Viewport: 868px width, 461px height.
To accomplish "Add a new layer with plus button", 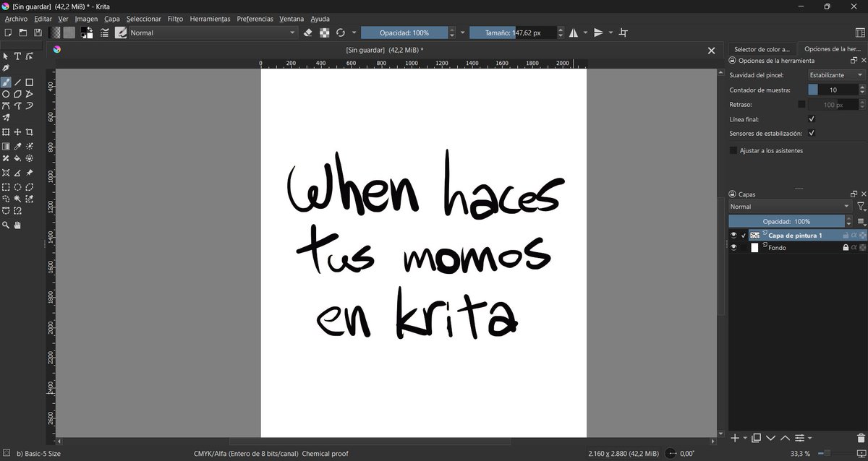I will click(x=735, y=438).
